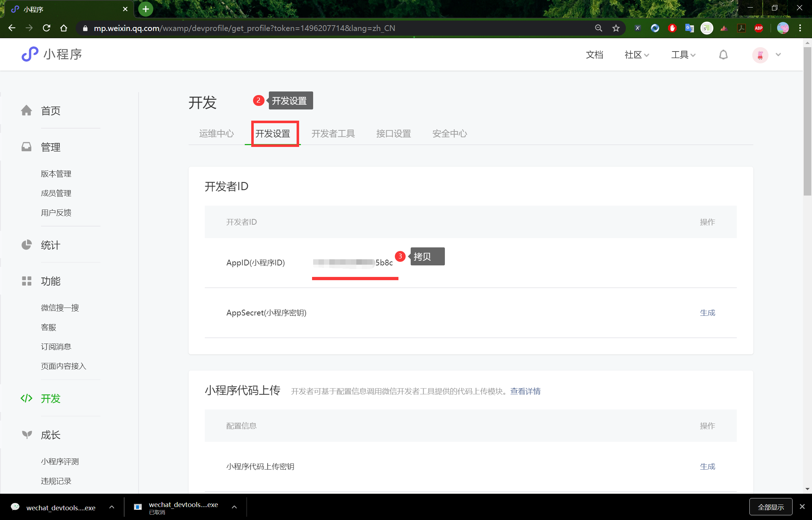The image size is (812, 520).
Task: Open the Google Translate extension icon
Action: [690, 28]
